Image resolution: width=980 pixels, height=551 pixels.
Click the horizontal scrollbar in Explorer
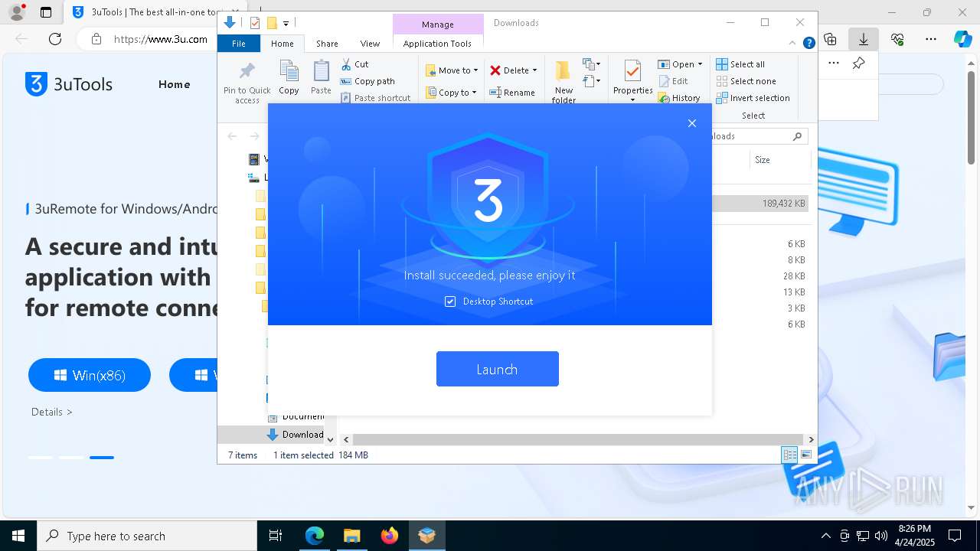coord(578,439)
